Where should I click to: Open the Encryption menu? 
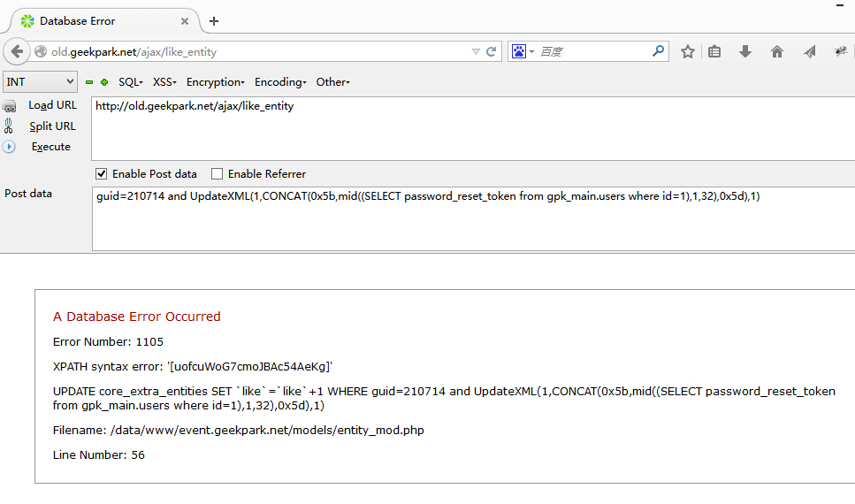tap(215, 82)
